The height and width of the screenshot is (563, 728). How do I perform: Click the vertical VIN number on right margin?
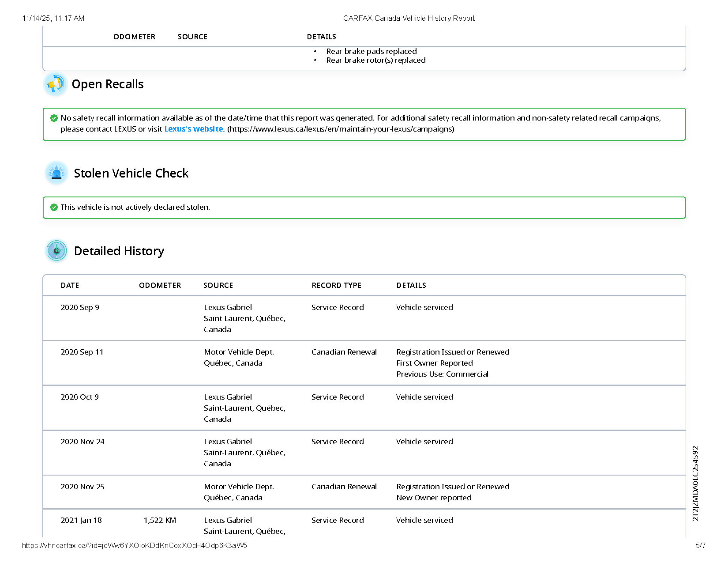click(x=695, y=483)
